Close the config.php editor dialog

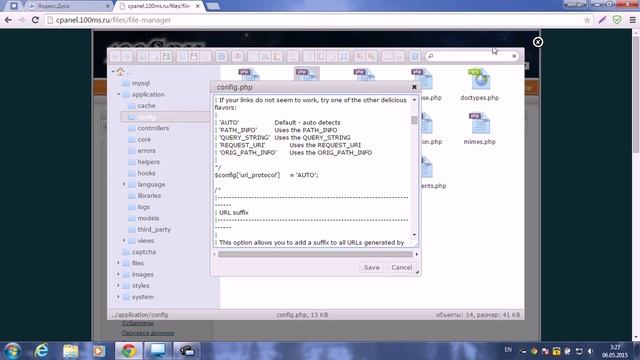(414, 87)
